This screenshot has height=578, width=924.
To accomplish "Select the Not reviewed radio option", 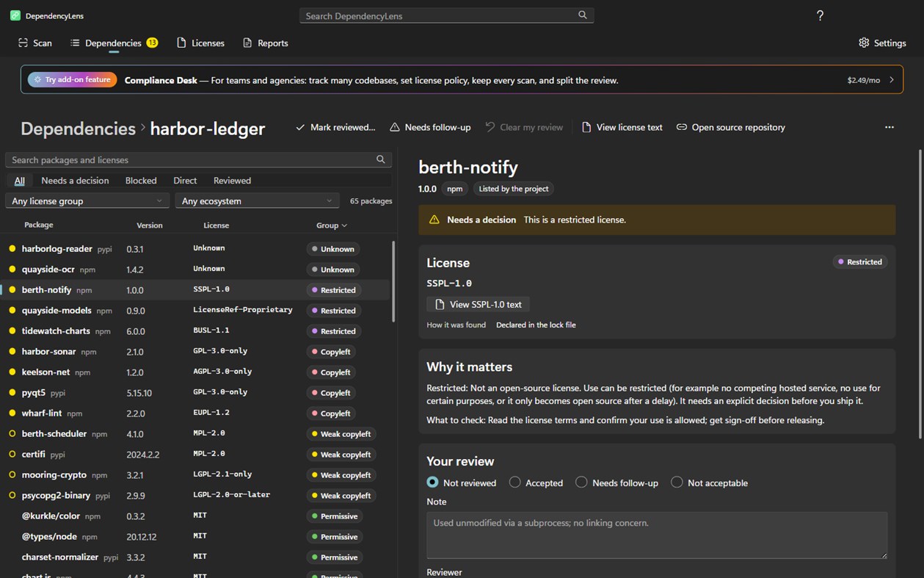I will 433,483.
